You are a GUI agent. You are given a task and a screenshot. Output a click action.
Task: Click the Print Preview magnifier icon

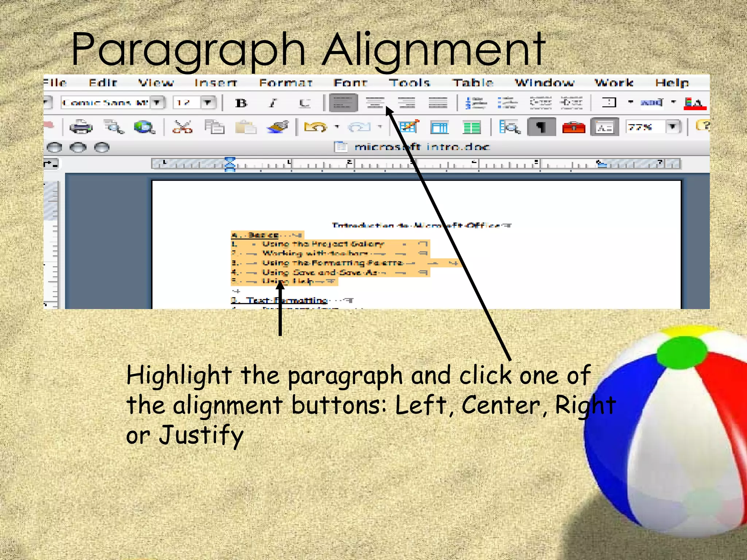[114, 127]
